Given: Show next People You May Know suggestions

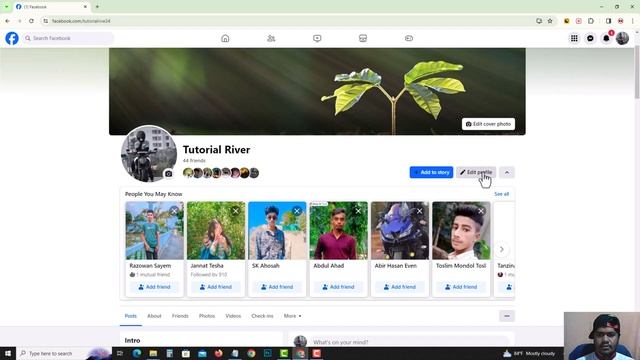Looking at the screenshot, I should pyautogui.click(x=502, y=249).
